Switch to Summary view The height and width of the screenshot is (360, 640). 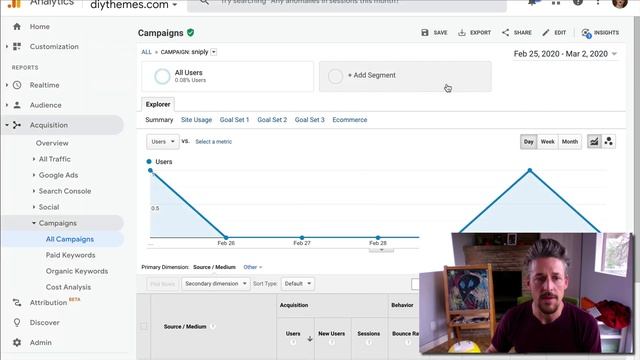pyautogui.click(x=159, y=120)
